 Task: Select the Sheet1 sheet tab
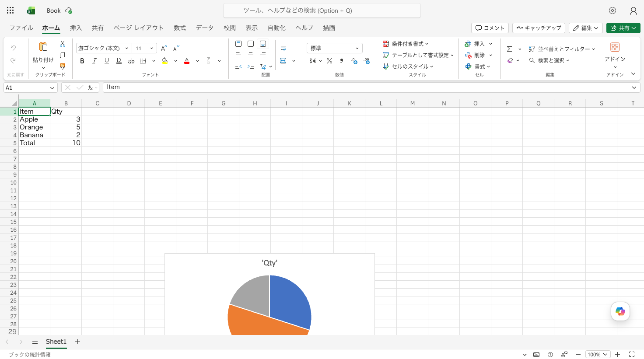pyautogui.click(x=56, y=342)
